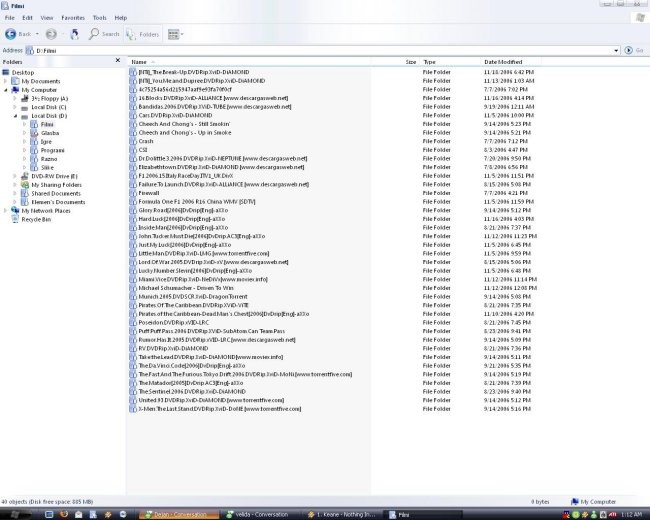
Task: Go up one folder level icon
Action: coord(75,34)
